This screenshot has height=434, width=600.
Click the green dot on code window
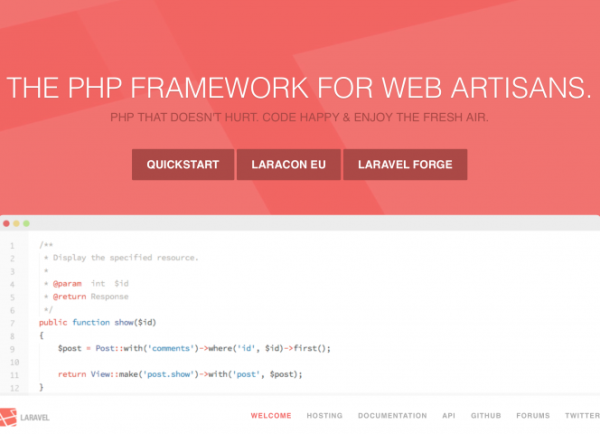coord(27,223)
